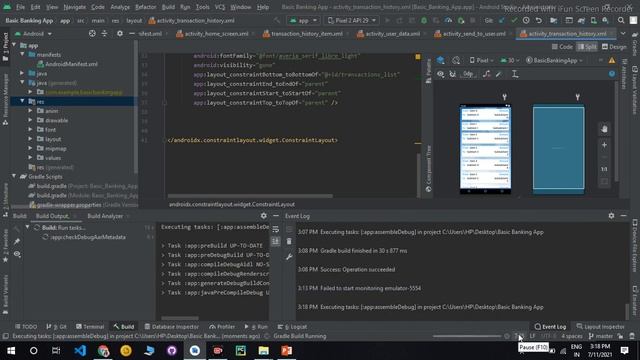Viewport: 640px width, 360px height.
Task: Expand the layout folder in tree
Action: point(31,139)
